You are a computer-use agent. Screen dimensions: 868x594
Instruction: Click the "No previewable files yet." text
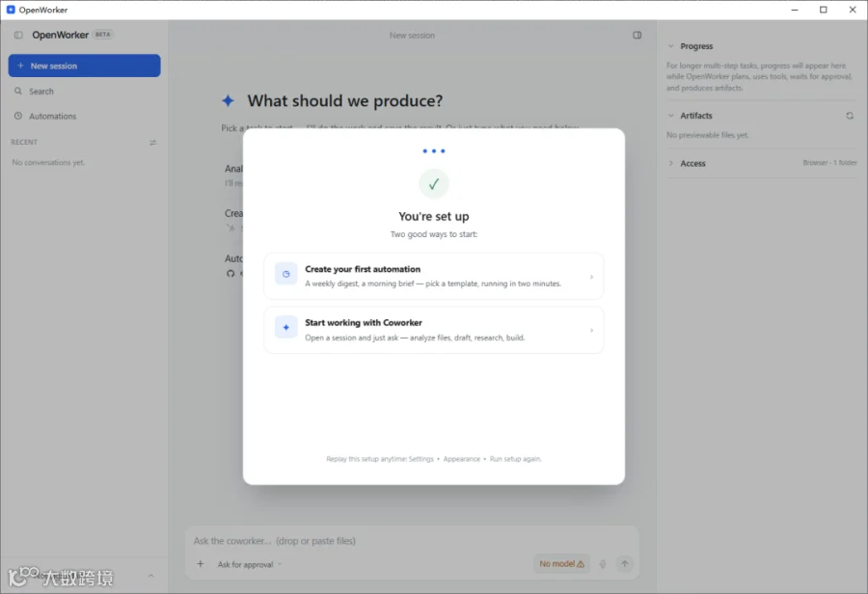click(708, 135)
